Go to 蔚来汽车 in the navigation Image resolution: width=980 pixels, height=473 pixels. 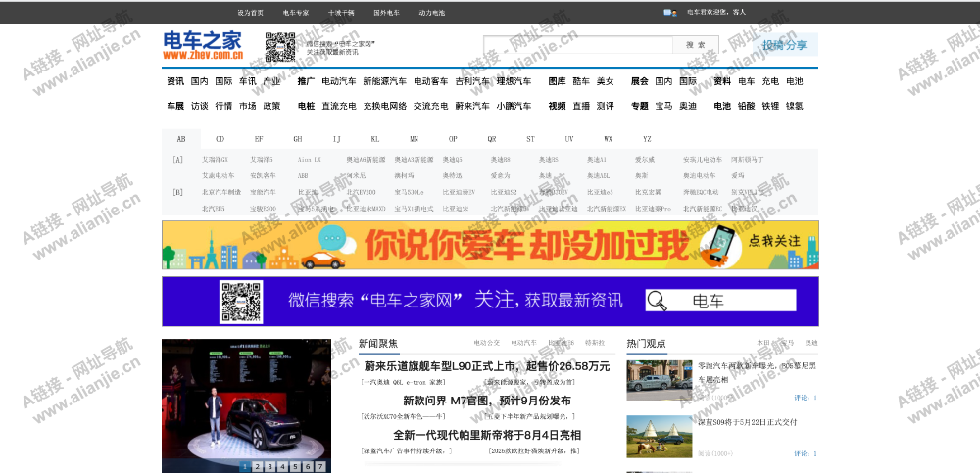472,106
